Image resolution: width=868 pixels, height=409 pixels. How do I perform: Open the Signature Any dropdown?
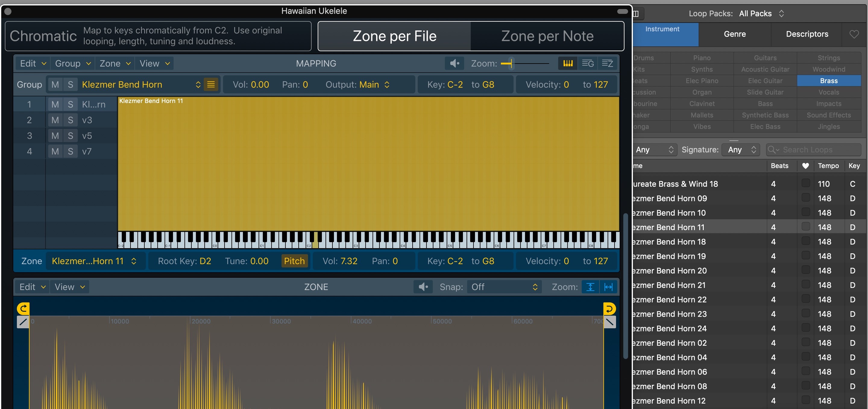coord(741,149)
